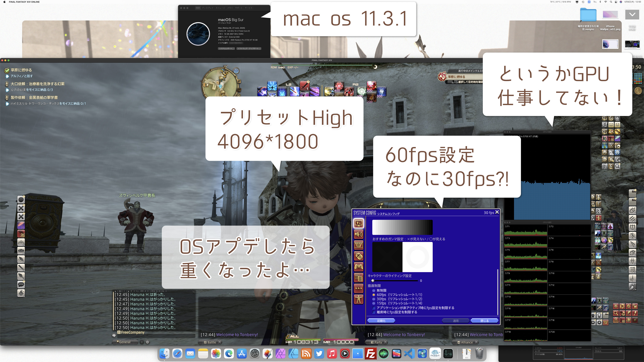The image size is (644, 362).
Task: Click Wi-Fi icon in menu bar
Action: coord(605,2)
